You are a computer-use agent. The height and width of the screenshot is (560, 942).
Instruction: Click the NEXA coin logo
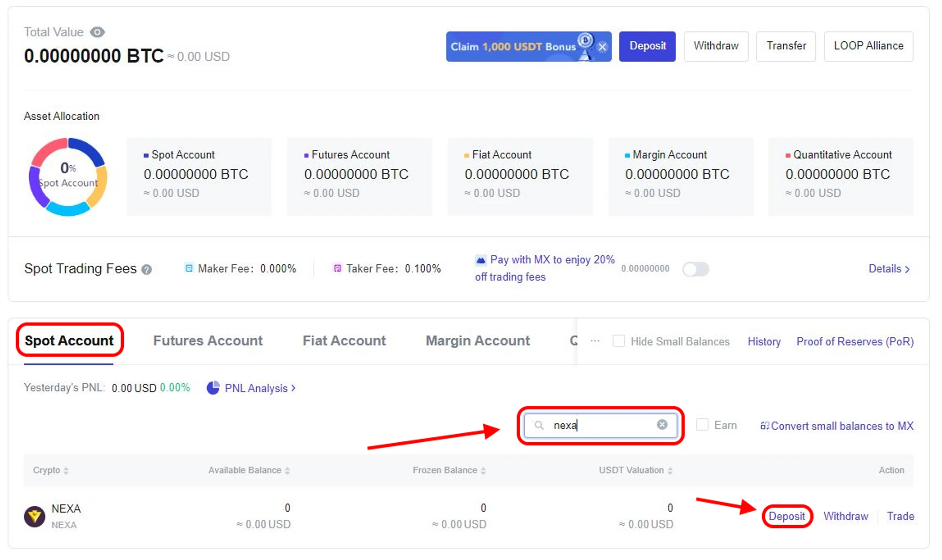click(34, 516)
